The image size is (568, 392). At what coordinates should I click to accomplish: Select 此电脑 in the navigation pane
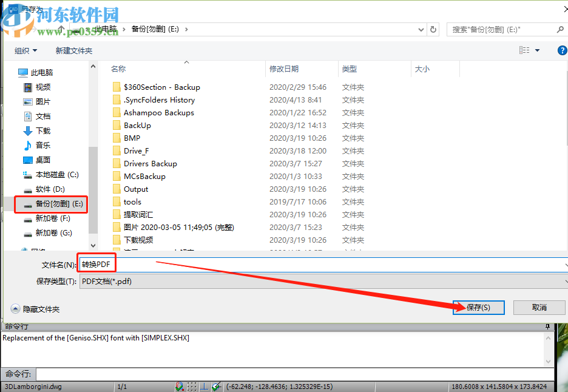point(35,72)
